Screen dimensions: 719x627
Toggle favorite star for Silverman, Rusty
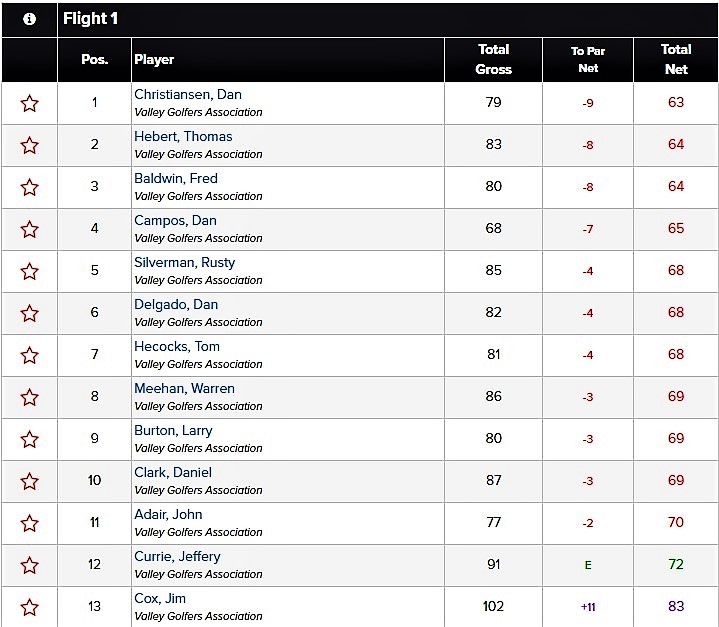pyautogui.click(x=29, y=272)
